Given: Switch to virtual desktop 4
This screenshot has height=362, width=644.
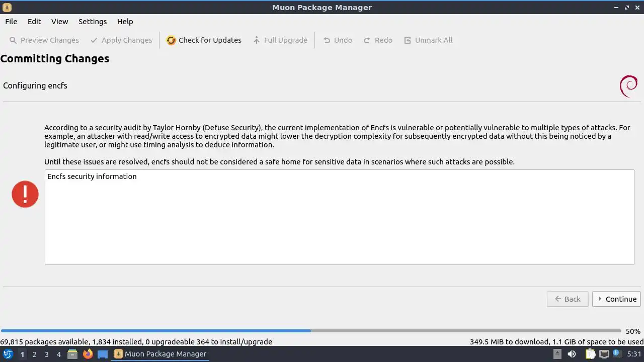Looking at the screenshot, I should tap(58, 354).
